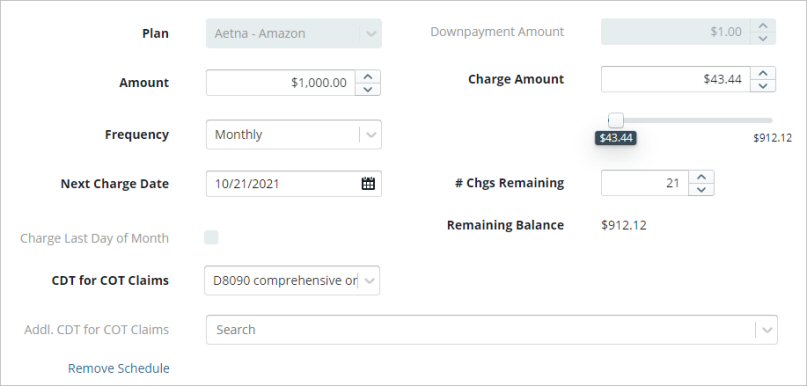Click the Charge Amount slider track end
This screenshot has height=386, width=807.
click(770, 120)
